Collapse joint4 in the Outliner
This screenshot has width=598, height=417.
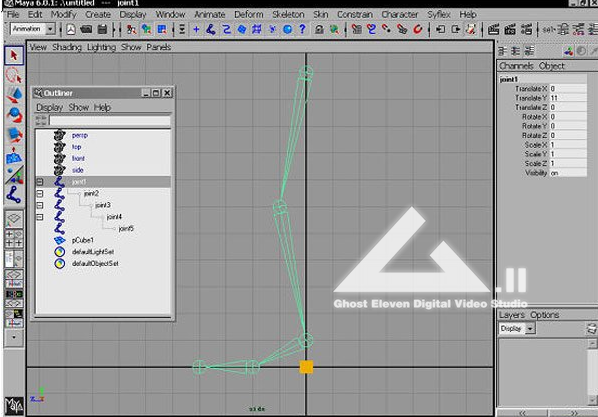pos(40,217)
